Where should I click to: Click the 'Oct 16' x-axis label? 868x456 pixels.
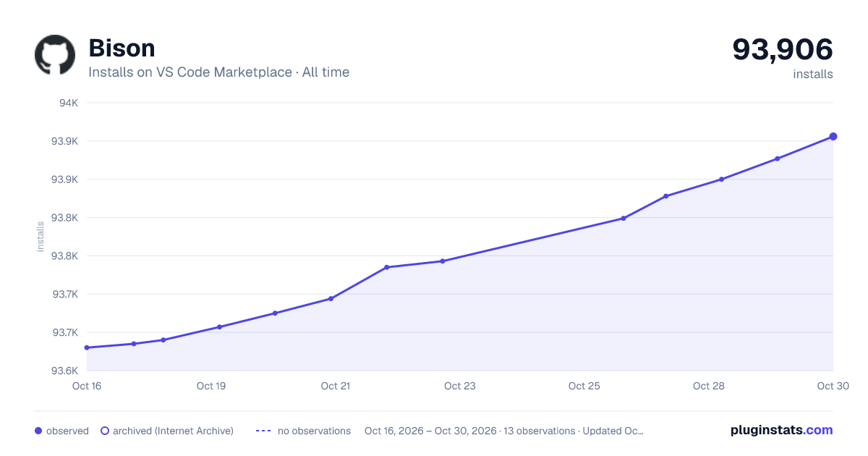tap(87, 386)
